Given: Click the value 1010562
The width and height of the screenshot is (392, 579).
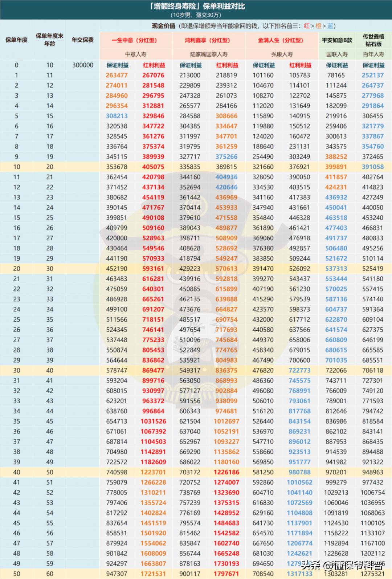Looking at the screenshot, I should coord(299,482).
